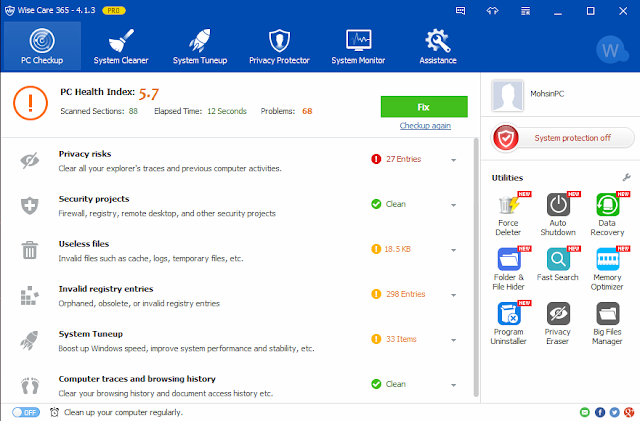Click the PC Health Index 5.7 score
The image size is (640, 421).
pyautogui.click(x=149, y=94)
